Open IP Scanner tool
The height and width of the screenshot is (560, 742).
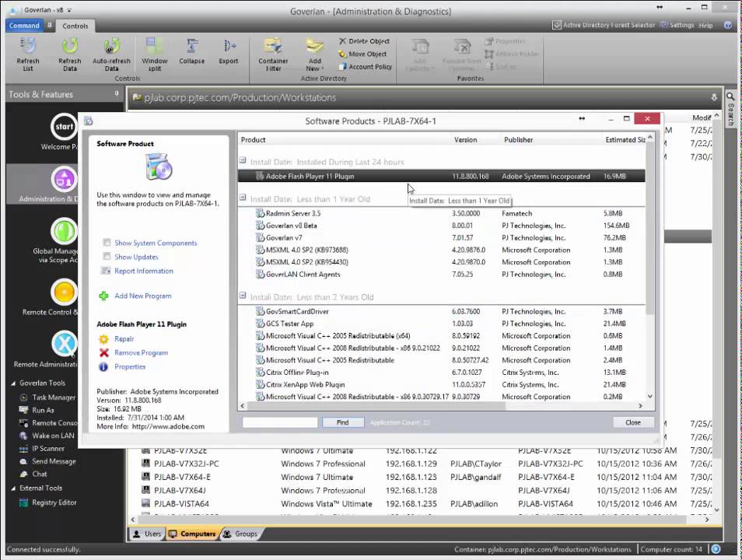(42, 448)
